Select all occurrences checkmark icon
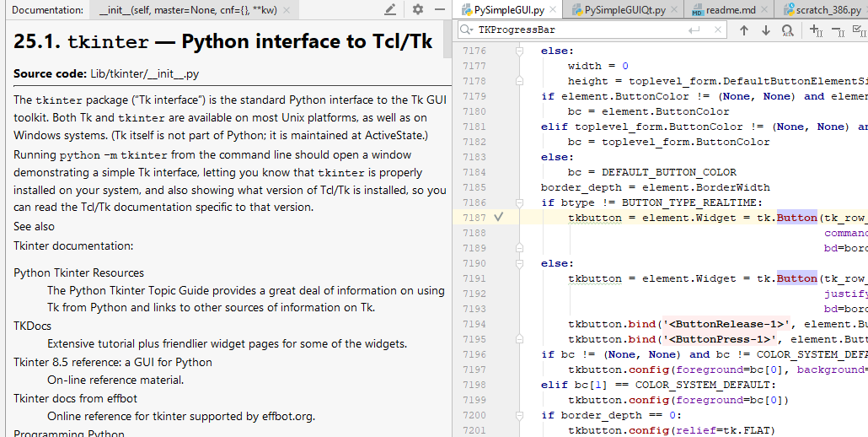 pyautogui.click(x=860, y=30)
